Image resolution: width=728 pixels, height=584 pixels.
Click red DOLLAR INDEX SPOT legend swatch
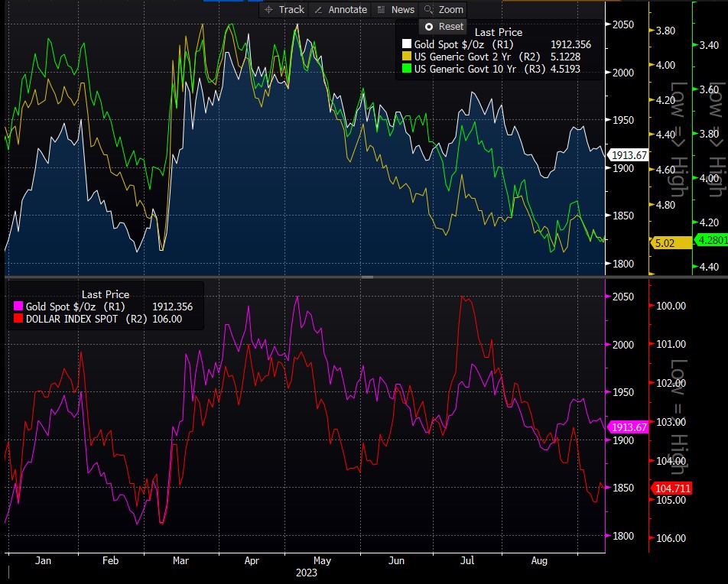(19, 319)
